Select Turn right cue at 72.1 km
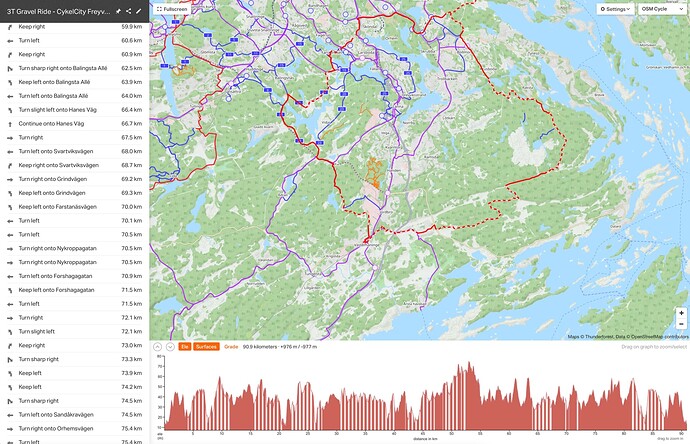The image size is (690, 444). (x=74, y=318)
